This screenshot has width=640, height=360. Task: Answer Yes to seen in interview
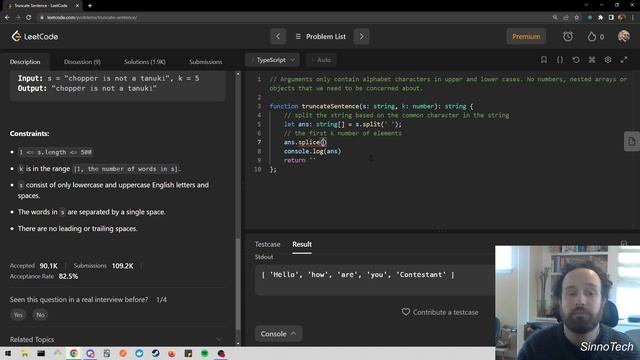coord(18,315)
